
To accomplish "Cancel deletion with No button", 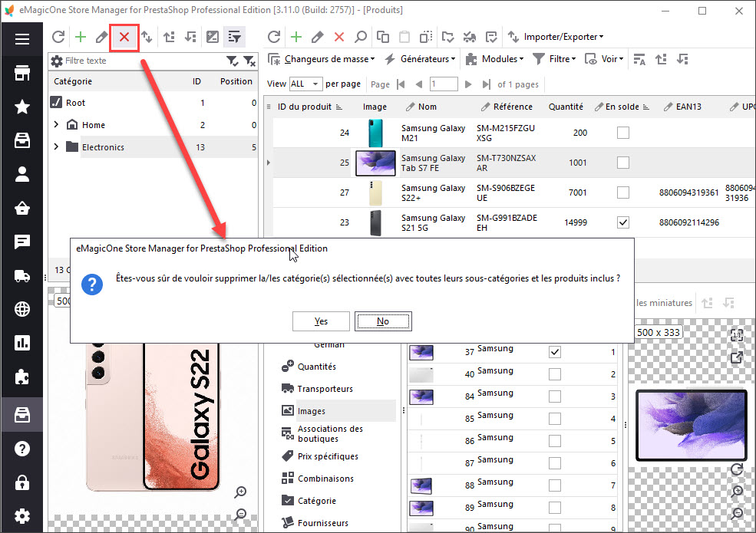I will 383,321.
